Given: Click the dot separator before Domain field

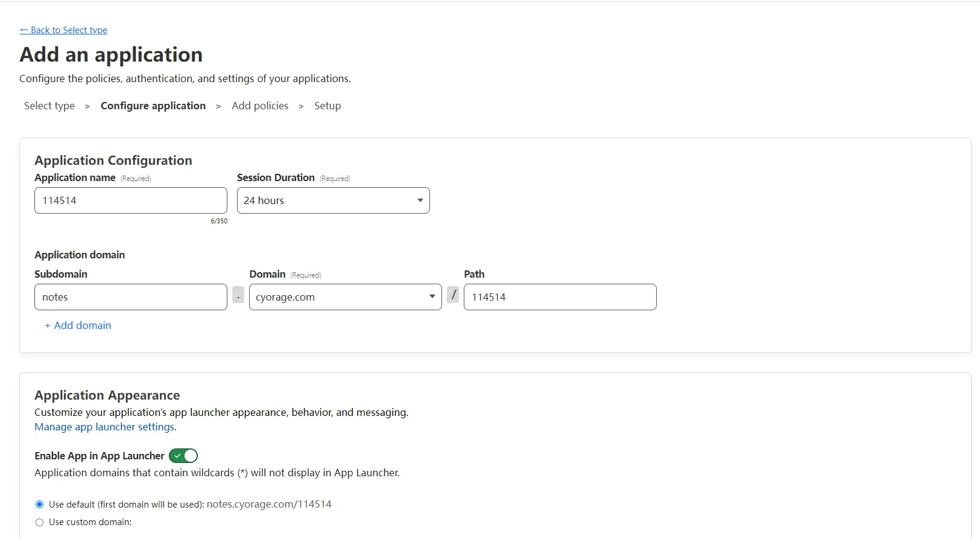Looking at the screenshot, I should pos(238,295).
